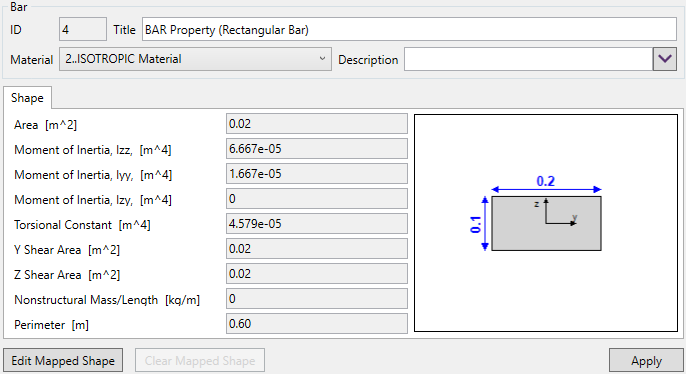Select the Shape tab
Screen dimensions: 686x374
(27, 98)
